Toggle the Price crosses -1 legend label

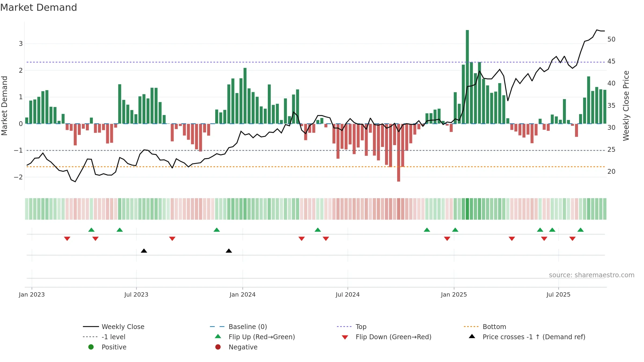[534, 337]
